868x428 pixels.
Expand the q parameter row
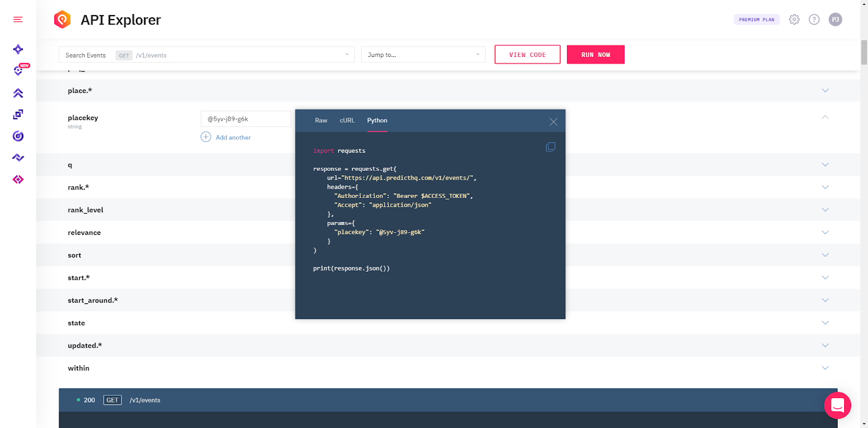[x=825, y=165]
